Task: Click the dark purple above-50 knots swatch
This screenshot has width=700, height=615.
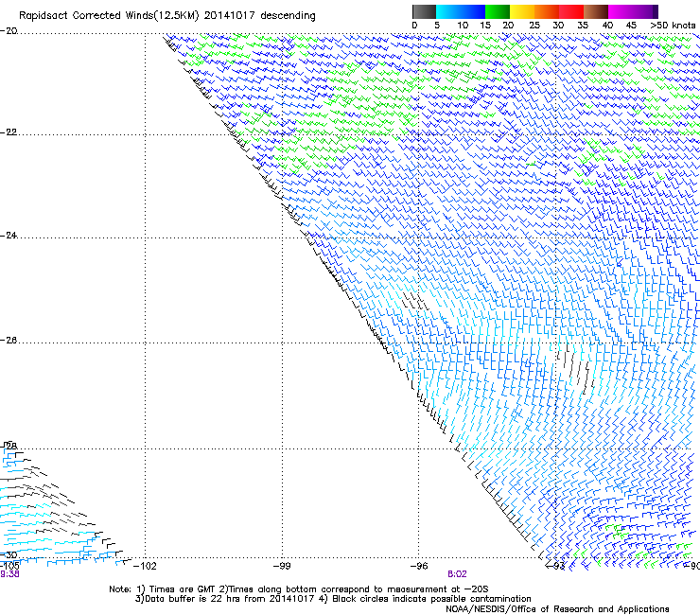Action: (x=656, y=11)
